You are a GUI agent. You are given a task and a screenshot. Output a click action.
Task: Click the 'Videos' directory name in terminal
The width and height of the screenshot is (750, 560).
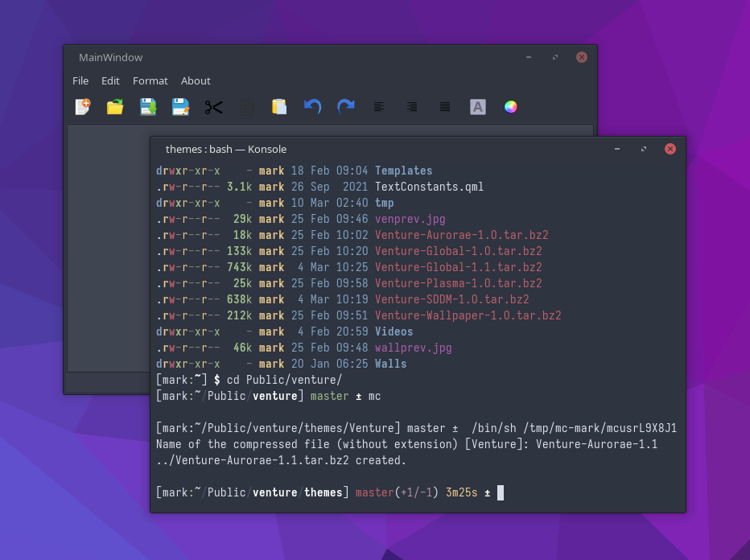394,331
